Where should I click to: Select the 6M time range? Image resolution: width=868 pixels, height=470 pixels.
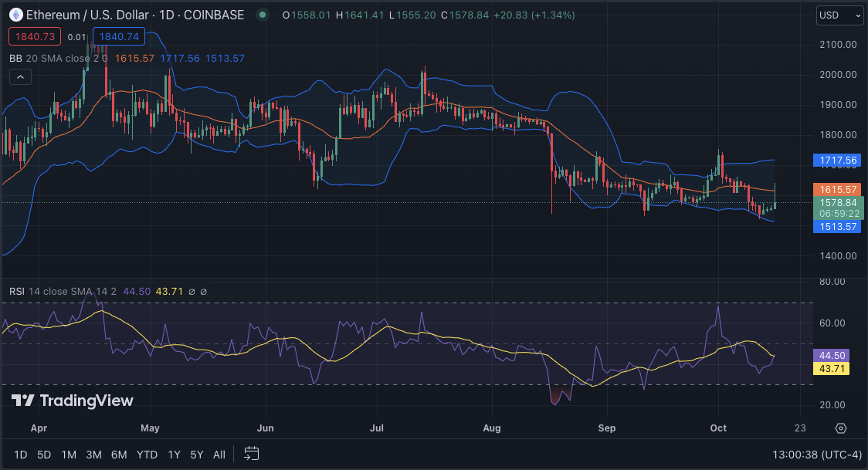(x=119, y=455)
